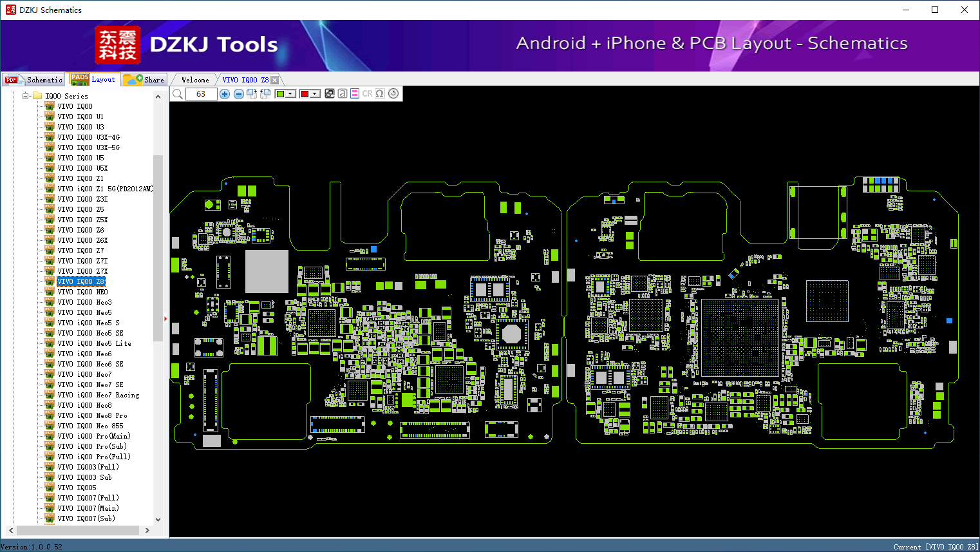Click horizontal scrollbar left arrow in tree

pos(11,530)
